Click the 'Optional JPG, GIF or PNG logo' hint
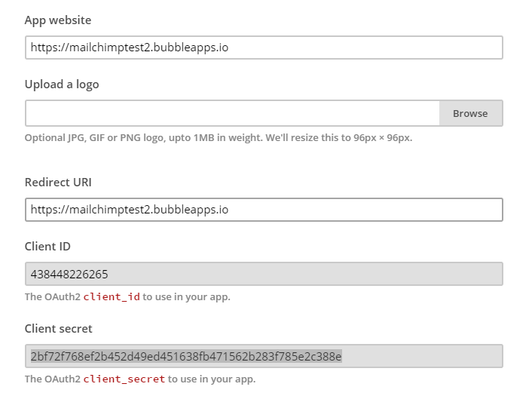532x396 pixels. click(219, 138)
